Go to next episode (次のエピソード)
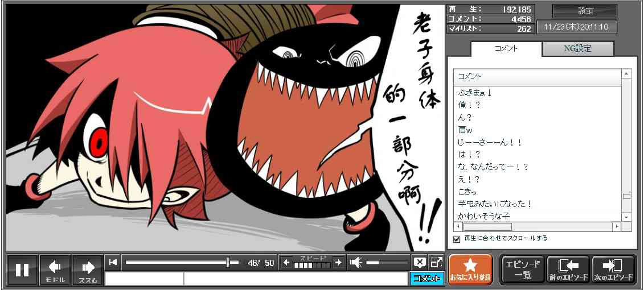The width and height of the screenshot is (644, 290). pos(613,270)
